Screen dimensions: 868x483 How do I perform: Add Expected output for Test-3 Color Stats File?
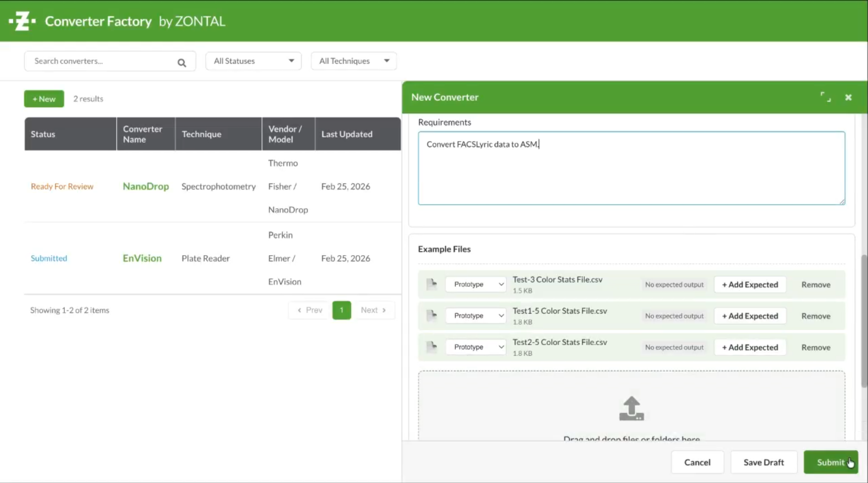click(x=750, y=284)
